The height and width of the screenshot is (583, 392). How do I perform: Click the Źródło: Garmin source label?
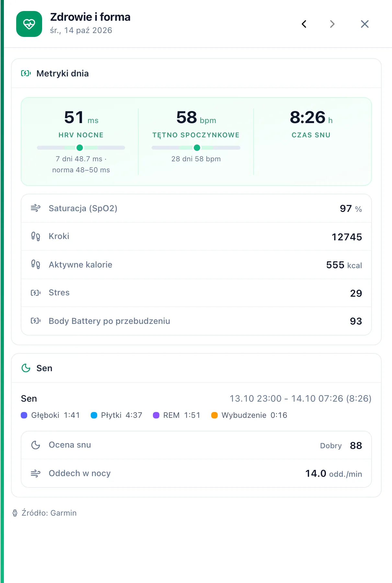49,513
